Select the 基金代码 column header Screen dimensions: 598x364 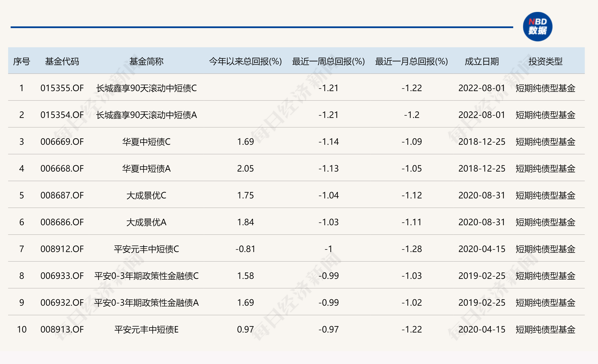pos(62,62)
